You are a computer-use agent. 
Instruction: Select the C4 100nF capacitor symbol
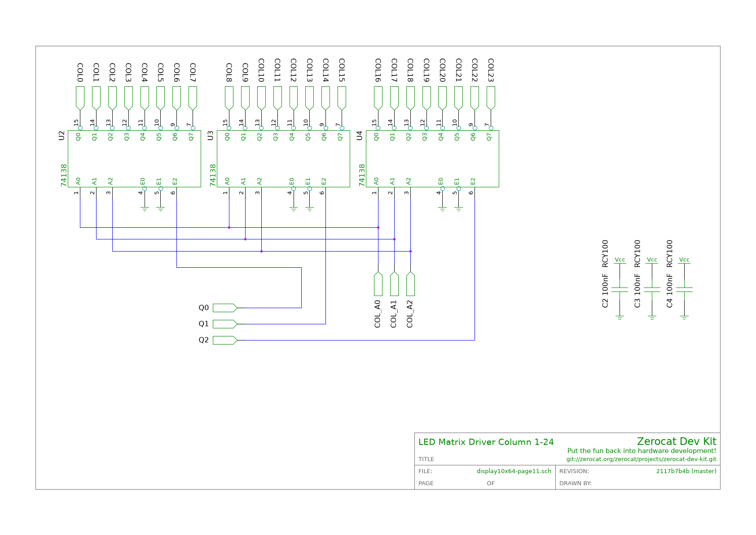tap(684, 290)
